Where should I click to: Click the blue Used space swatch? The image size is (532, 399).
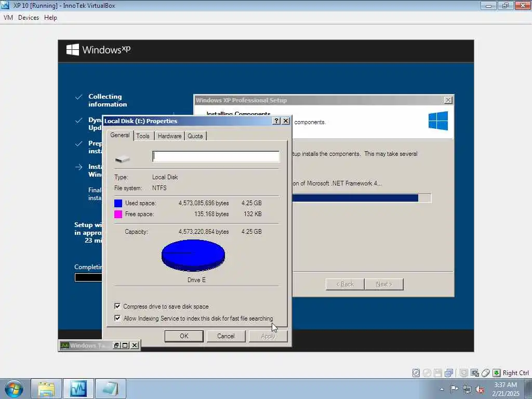click(118, 203)
